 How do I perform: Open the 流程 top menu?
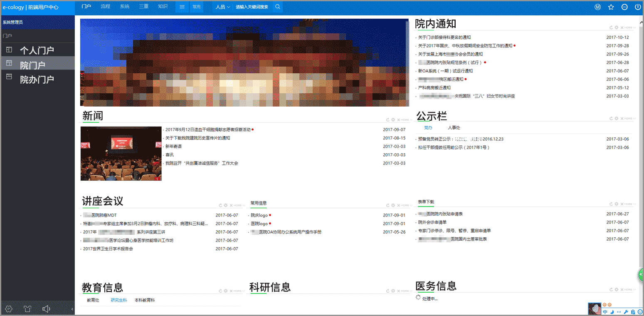click(106, 7)
